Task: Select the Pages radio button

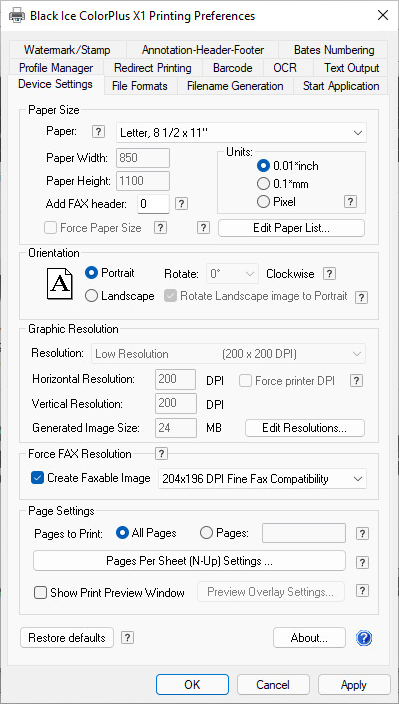Action: tap(206, 533)
